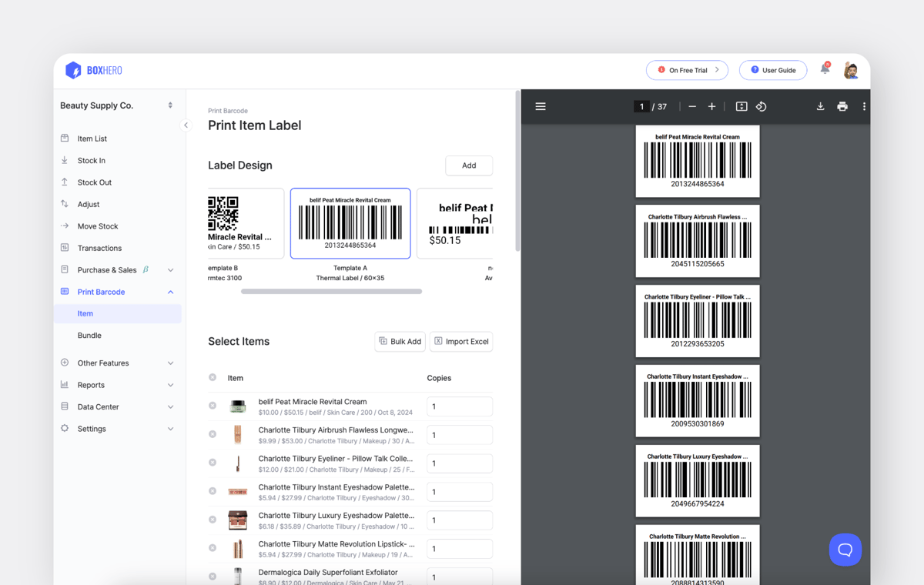Select the $50.15 price label design

pyautogui.click(x=455, y=223)
